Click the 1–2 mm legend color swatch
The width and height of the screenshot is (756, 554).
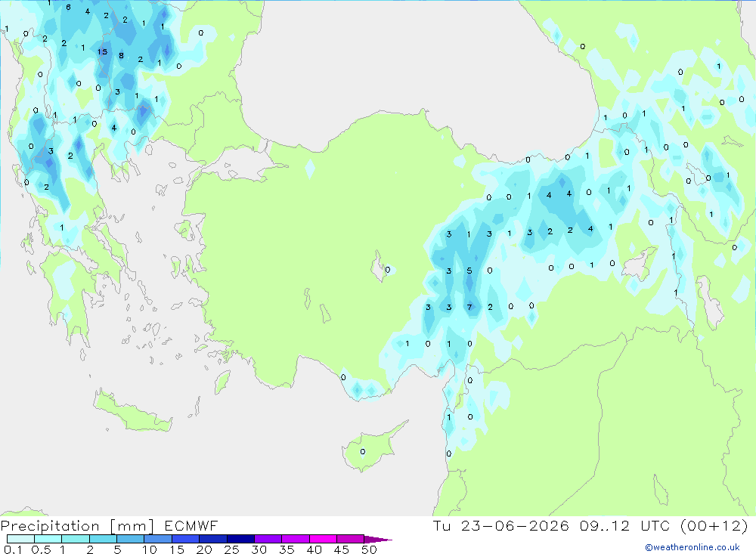pos(76,539)
